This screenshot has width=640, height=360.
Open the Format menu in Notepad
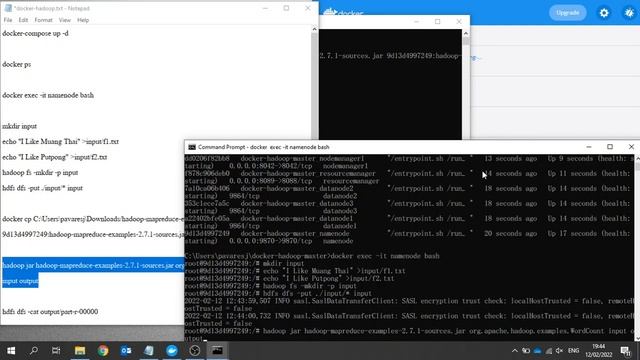click(43, 20)
